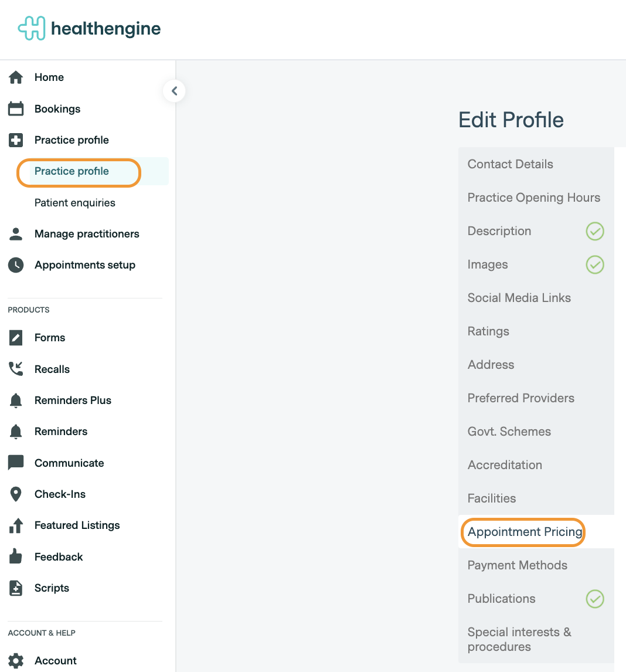Open Bookings calendar icon

click(16, 109)
